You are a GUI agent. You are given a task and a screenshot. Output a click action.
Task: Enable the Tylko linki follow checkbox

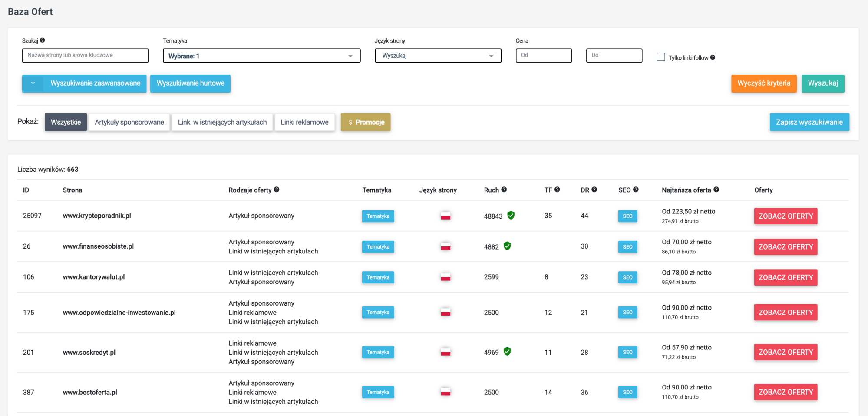661,57
